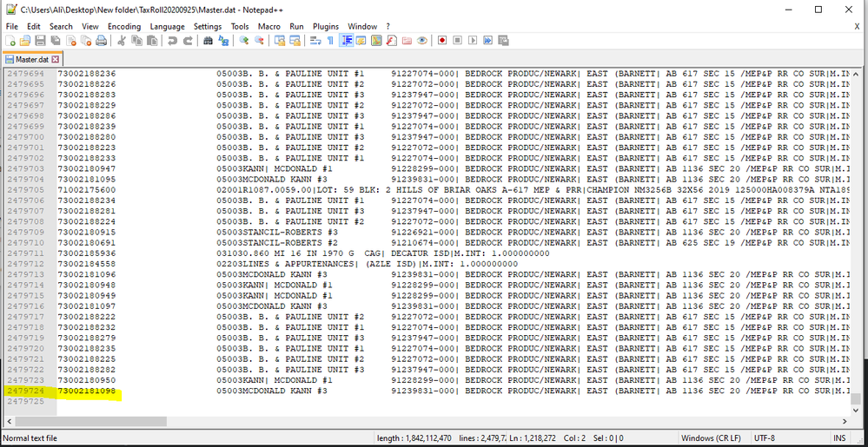Viewport: 868px width, 447px height.
Task: Click the menu bar X to close document
Action: [857, 26]
